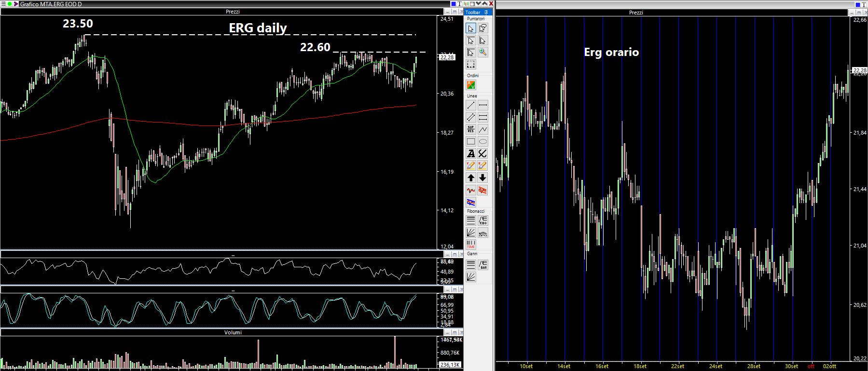
Task: Click the SUP RES support-resistance tool
Action: click(471, 129)
